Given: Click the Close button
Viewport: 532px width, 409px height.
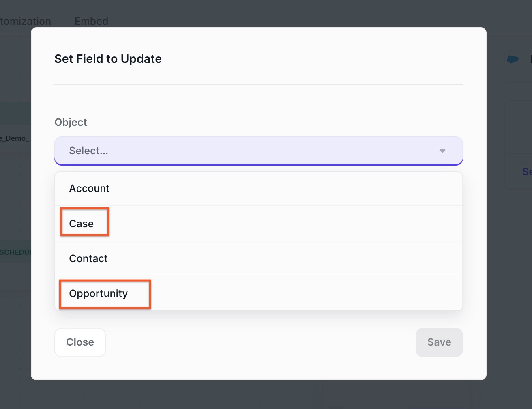Looking at the screenshot, I should [x=80, y=342].
